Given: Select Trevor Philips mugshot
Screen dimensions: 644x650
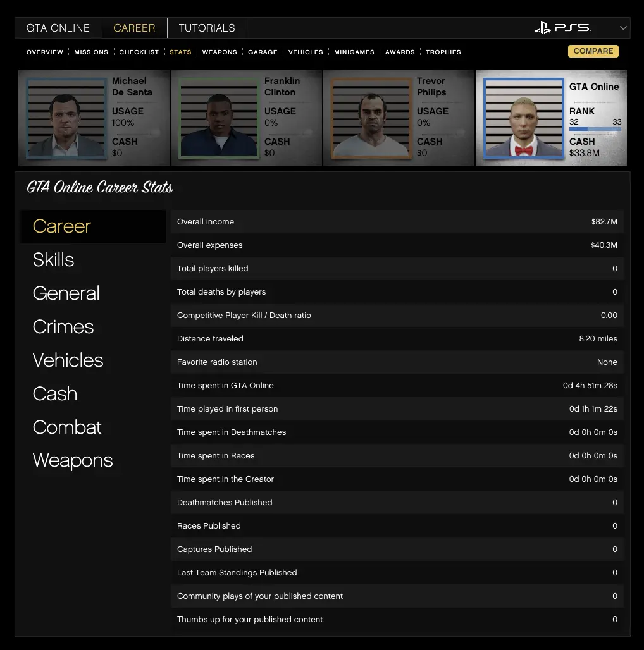Looking at the screenshot, I should 371,118.
